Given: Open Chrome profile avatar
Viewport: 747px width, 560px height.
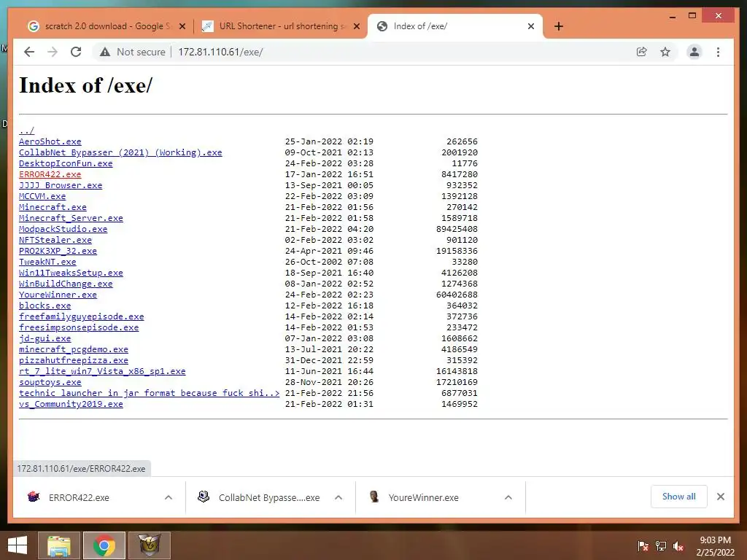Looking at the screenshot, I should (x=694, y=52).
